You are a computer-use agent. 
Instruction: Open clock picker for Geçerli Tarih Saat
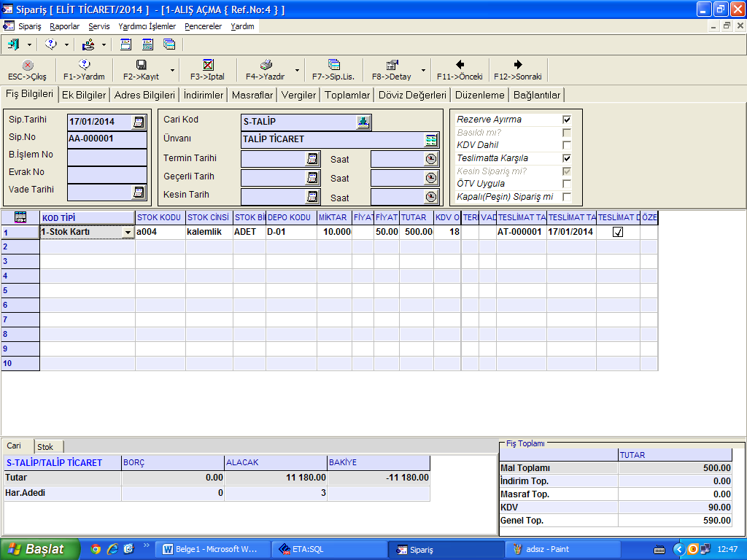click(x=431, y=178)
